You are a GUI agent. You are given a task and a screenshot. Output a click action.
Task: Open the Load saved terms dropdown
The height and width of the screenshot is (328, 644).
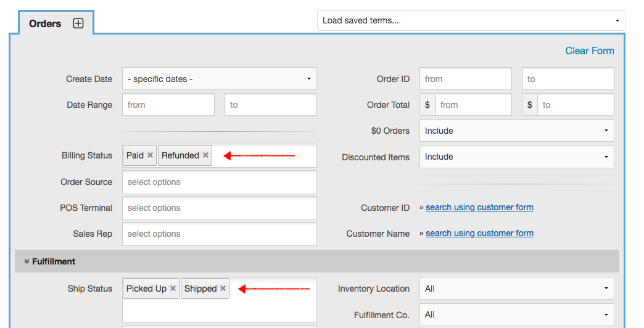tap(471, 20)
